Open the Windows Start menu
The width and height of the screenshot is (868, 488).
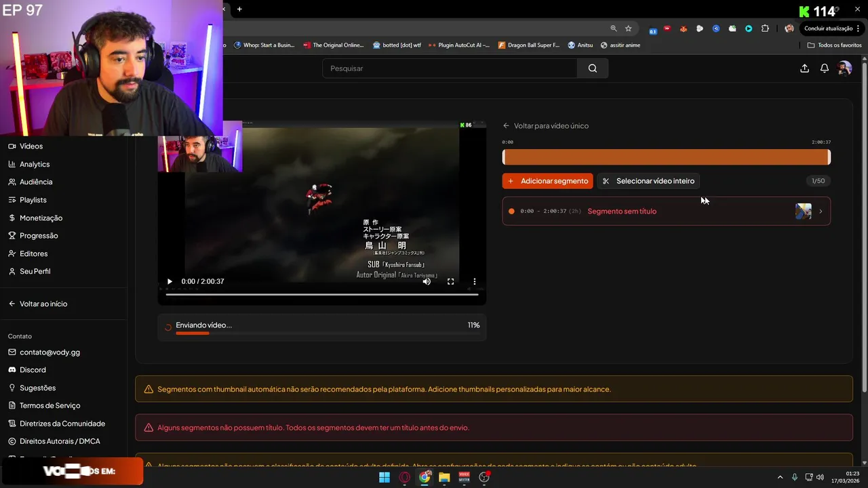pyautogui.click(x=384, y=477)
